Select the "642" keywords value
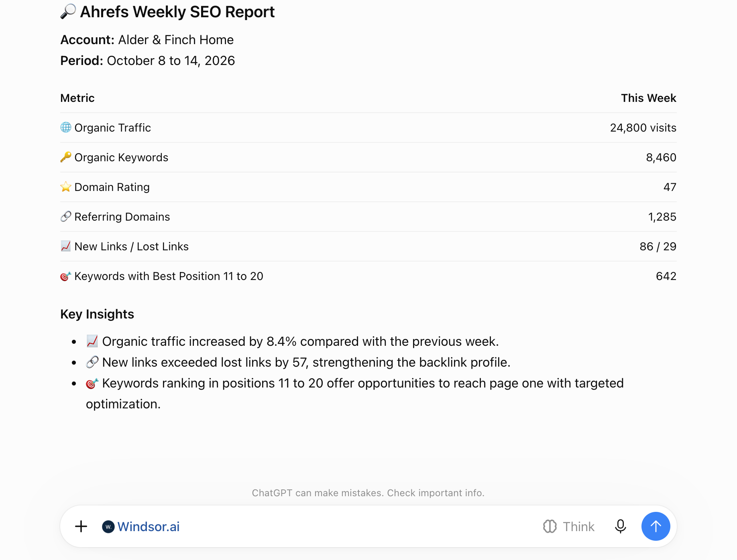 tap(666, 276)
